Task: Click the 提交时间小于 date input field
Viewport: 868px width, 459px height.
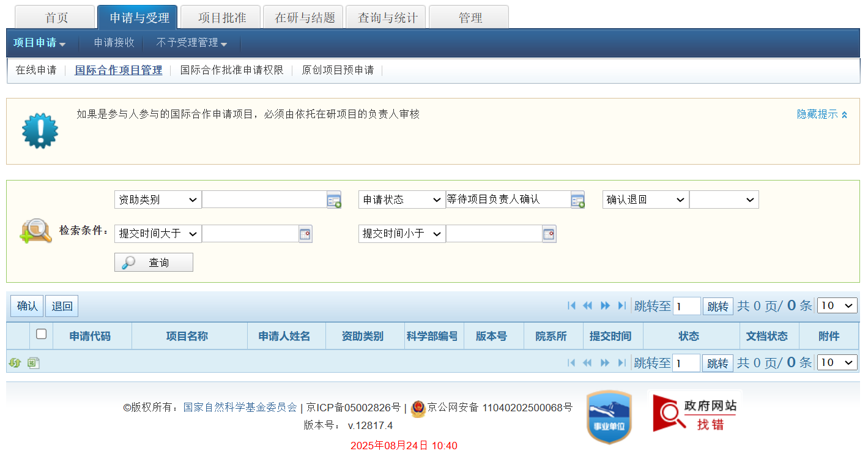Action: tap(494, 234)
